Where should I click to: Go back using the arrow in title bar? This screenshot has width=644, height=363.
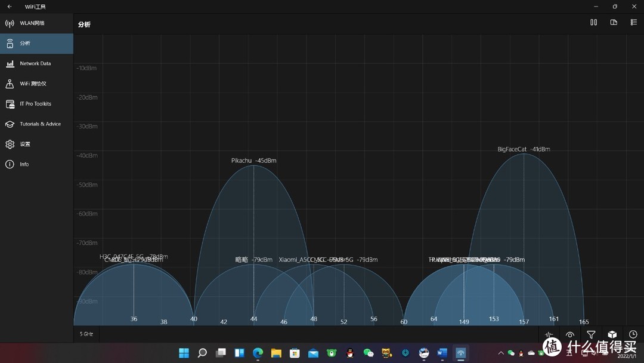10,7
